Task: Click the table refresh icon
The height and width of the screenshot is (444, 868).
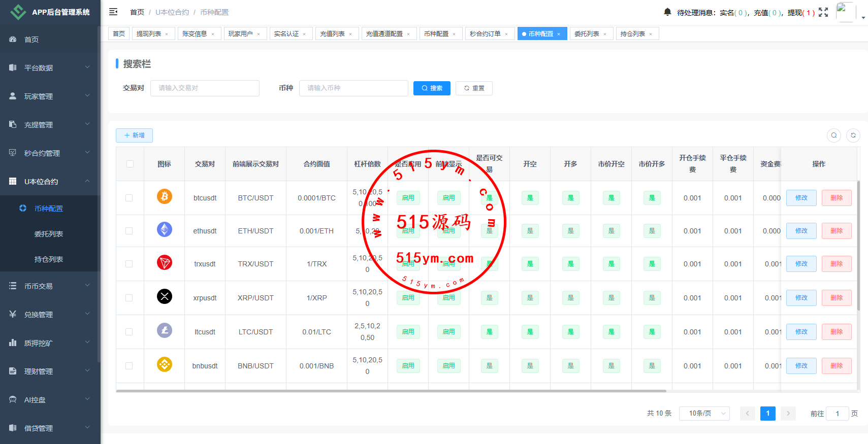Action: pos(853,135)
